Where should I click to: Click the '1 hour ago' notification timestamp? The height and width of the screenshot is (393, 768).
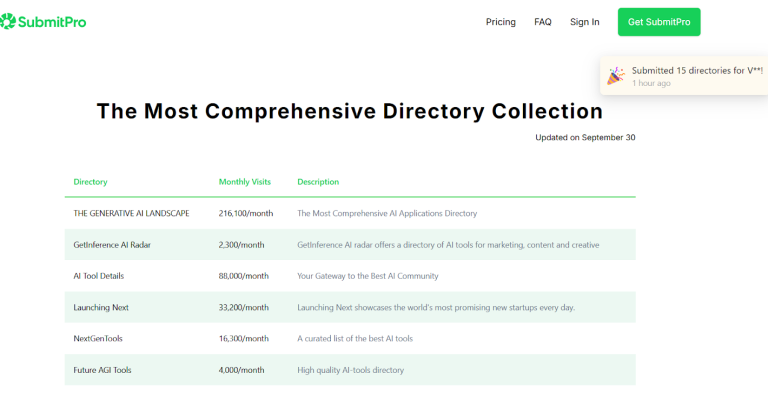click(x=651, y=83)
